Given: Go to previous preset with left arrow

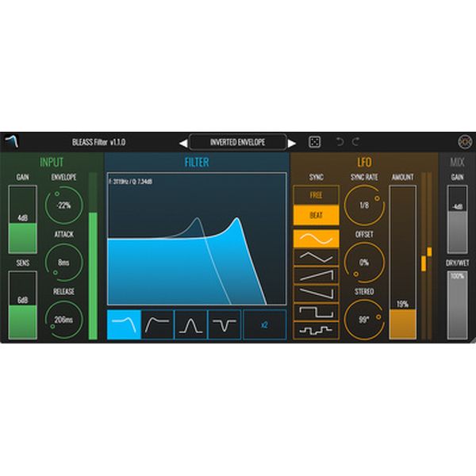Looking at the screenshot, I should tap(182, 143).
